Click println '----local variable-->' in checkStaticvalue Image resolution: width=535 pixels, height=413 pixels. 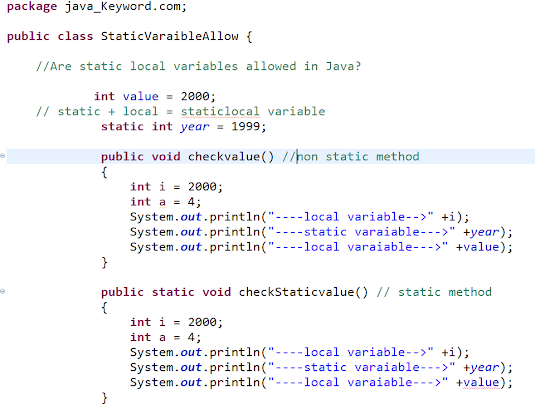pos(300,352)
